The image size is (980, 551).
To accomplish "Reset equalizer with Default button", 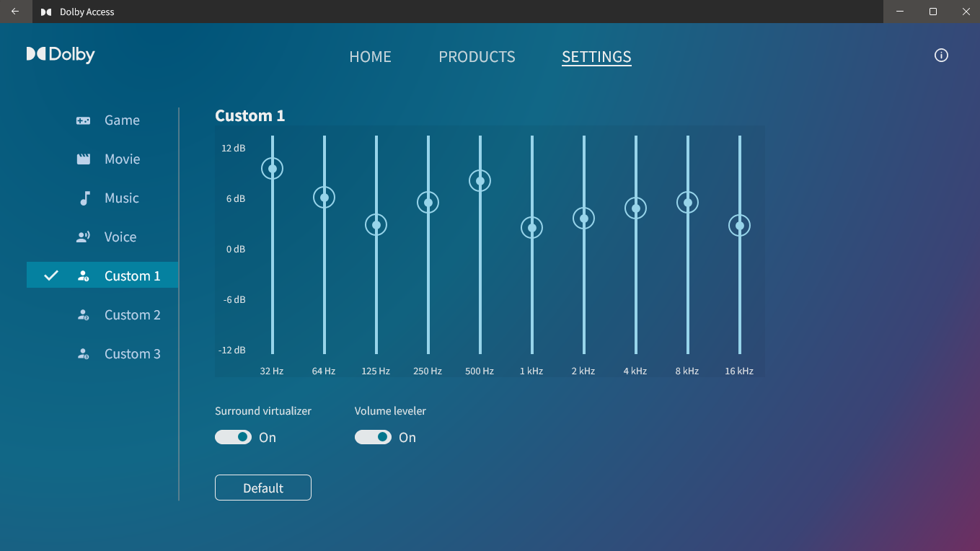I will (263, 488).
